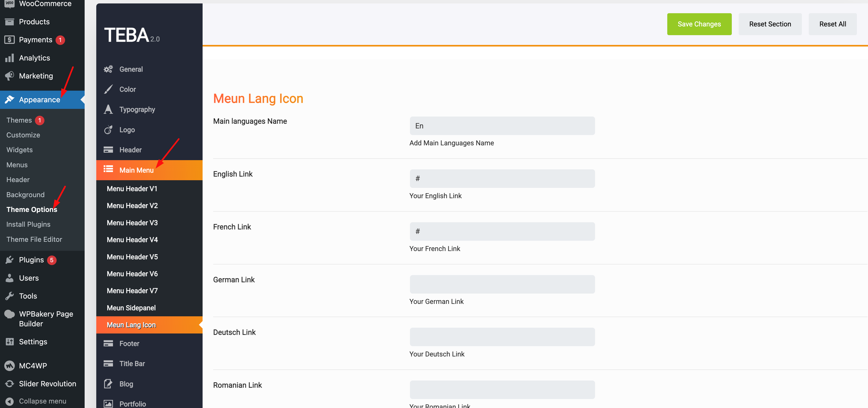This screenshot has width=868, height=408.
Task: Open the Customize link
Action: (x=23, y=135)
